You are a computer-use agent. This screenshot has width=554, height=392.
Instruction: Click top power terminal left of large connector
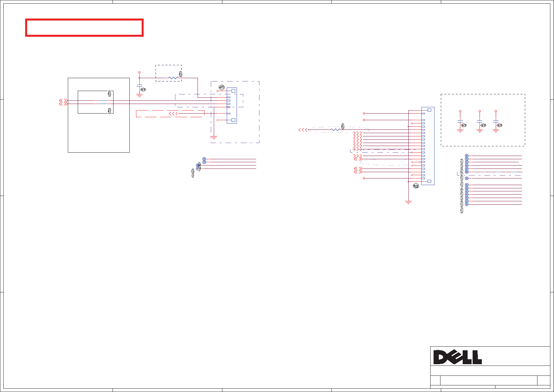pyautogui.click(x=364, y=114)
